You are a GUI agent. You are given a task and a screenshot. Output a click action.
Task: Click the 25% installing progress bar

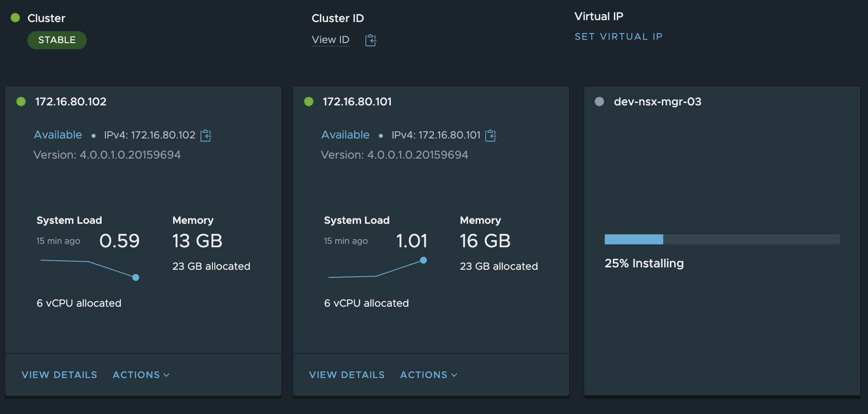722,240
